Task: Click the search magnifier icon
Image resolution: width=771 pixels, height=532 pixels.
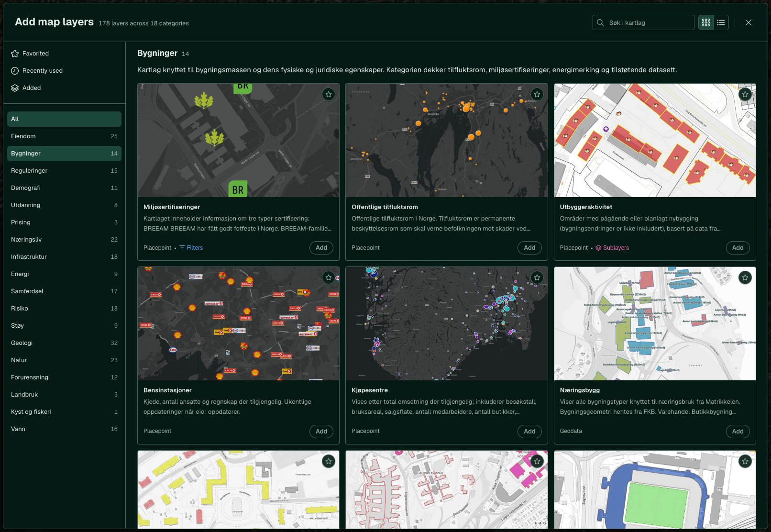Action: [600, 22]
